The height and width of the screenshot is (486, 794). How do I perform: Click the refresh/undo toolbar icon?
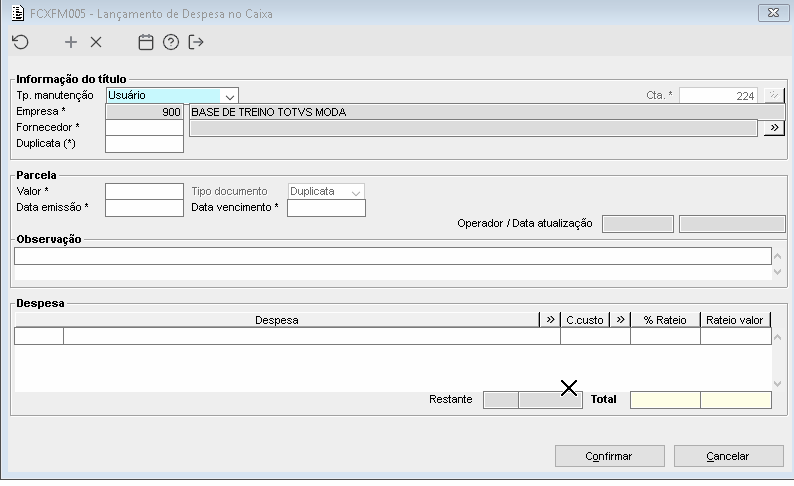point(20,42)
